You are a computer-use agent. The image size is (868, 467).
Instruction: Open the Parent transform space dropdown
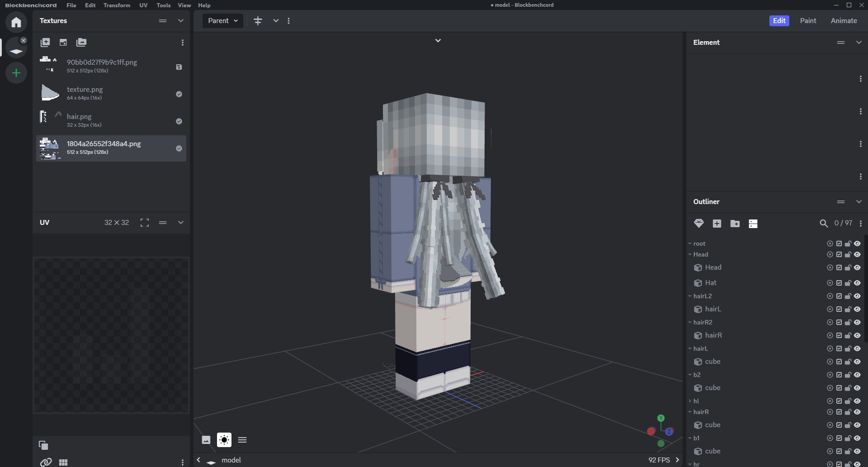click(x=223, y=21)
